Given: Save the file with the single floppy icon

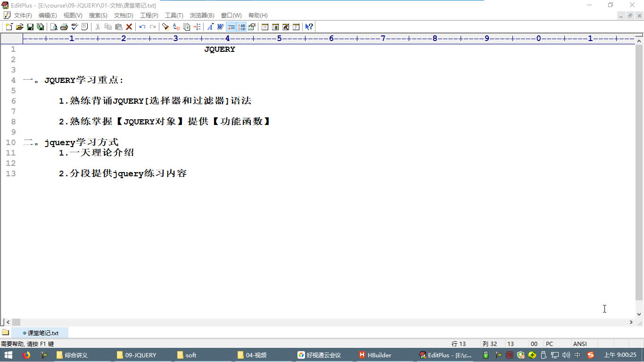Looking at the screenshot, I should tap(30, 27).
